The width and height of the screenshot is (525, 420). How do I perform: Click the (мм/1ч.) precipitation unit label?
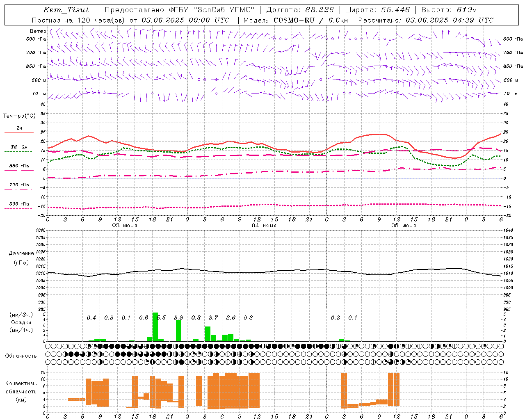click(21, 330)
